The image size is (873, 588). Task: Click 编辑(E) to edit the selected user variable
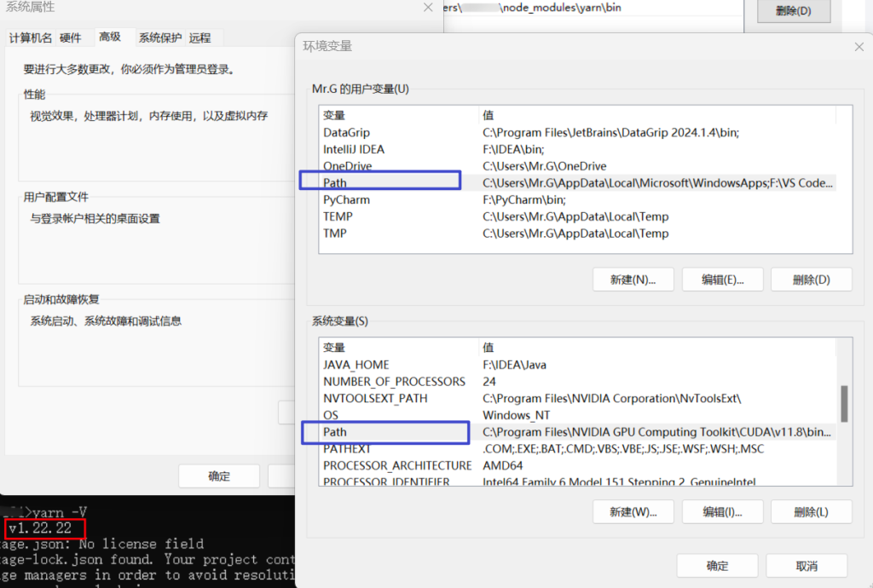coord(722,279)
